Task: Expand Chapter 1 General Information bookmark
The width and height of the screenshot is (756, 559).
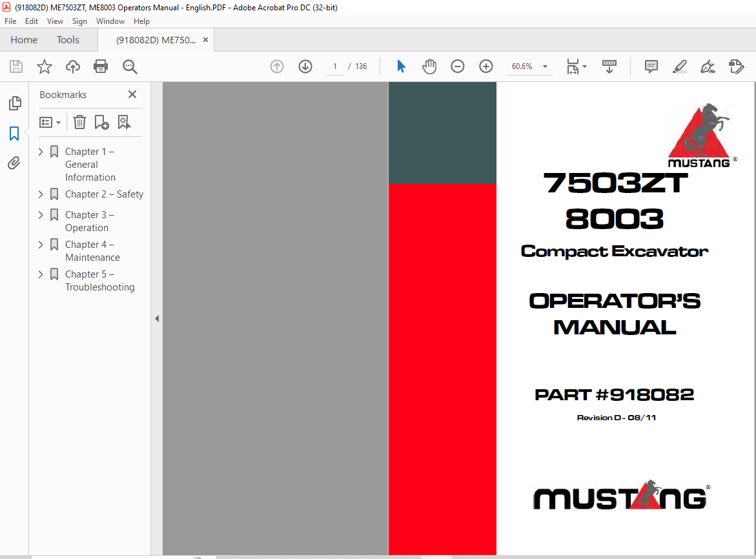Action: pos(41,152)
